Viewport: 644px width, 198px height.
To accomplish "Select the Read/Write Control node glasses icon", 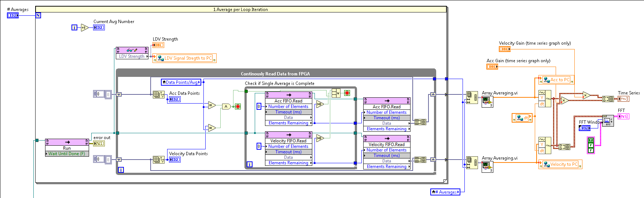I will 132,50.
